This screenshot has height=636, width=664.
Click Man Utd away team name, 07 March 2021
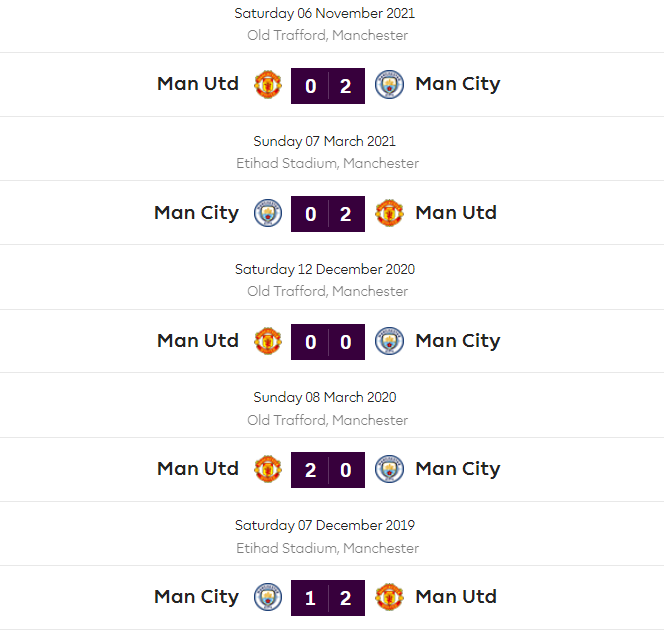coord(456,213)
